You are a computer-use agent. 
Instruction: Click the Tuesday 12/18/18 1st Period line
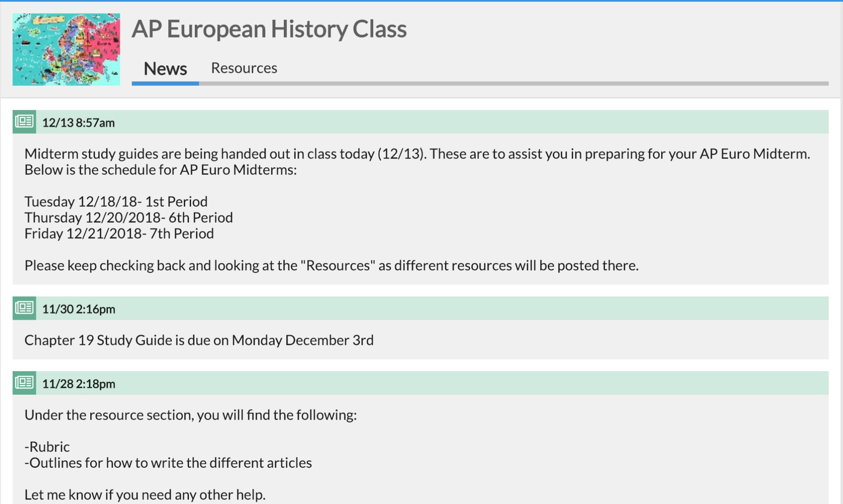116,202
